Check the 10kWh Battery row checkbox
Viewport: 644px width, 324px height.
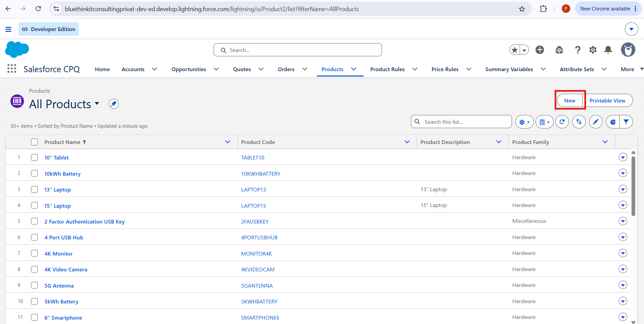pyautogui.click(x=34, y=173)
